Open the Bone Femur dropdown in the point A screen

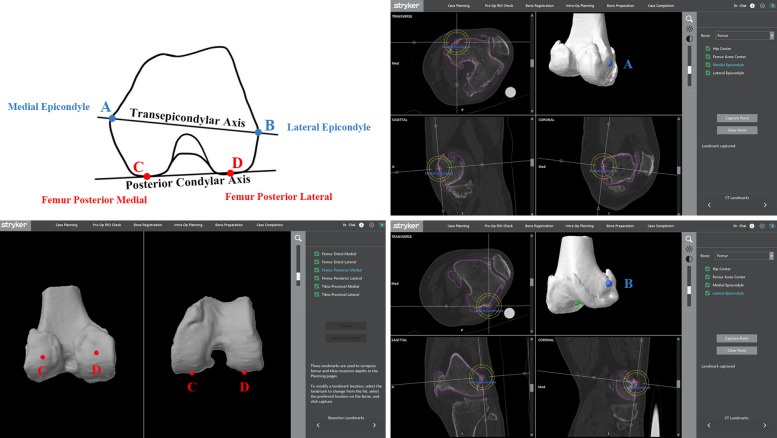click(x=744, y=35)
